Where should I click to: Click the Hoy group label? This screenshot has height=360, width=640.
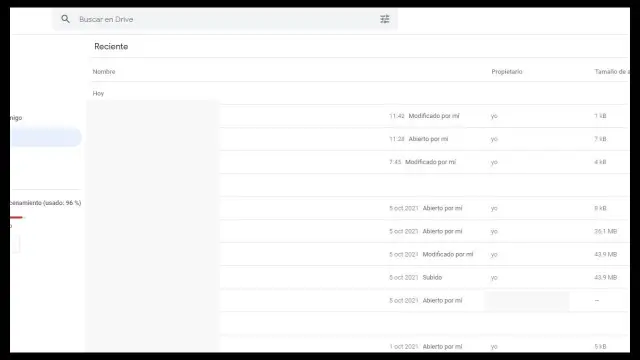coord(98,93)
